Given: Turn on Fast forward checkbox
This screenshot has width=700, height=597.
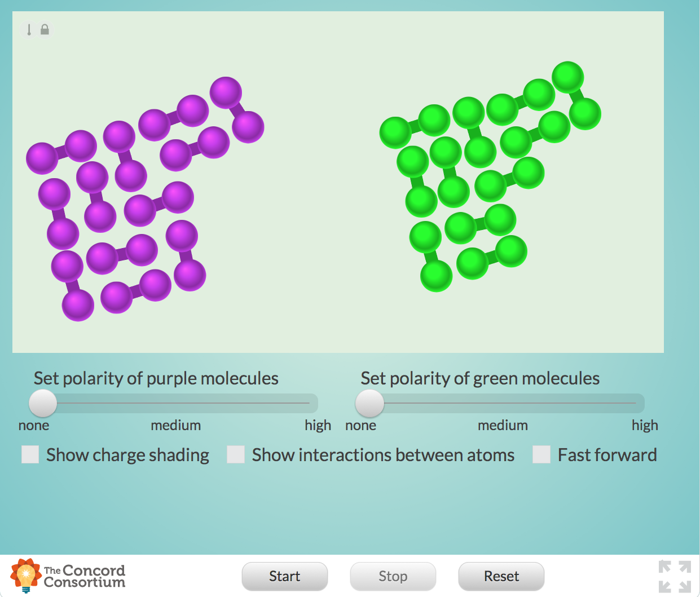Looking at the screenshot, I should coord(541,454).
